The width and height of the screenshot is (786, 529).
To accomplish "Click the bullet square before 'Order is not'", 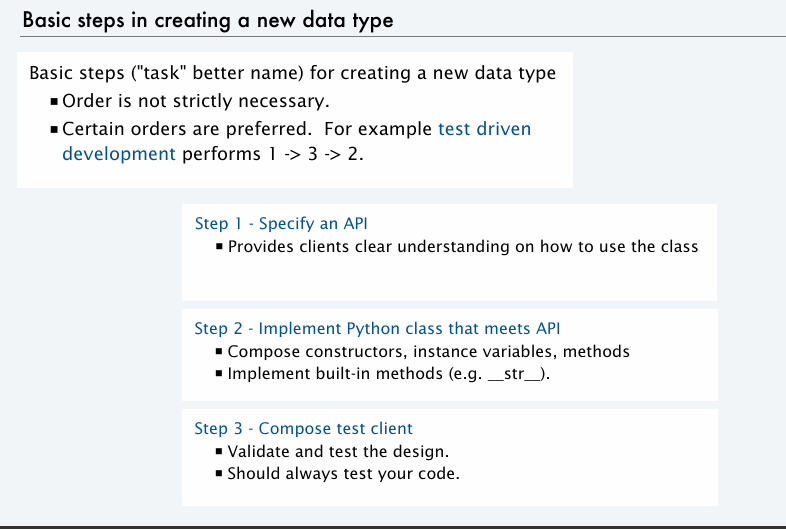I will (x=54, y=102).
